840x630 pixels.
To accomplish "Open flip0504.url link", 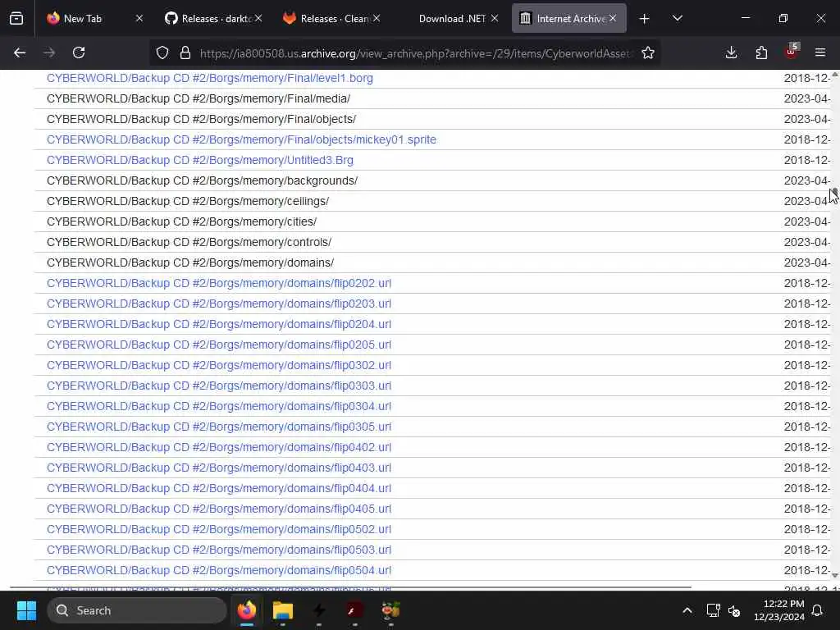I will point(218,571).
